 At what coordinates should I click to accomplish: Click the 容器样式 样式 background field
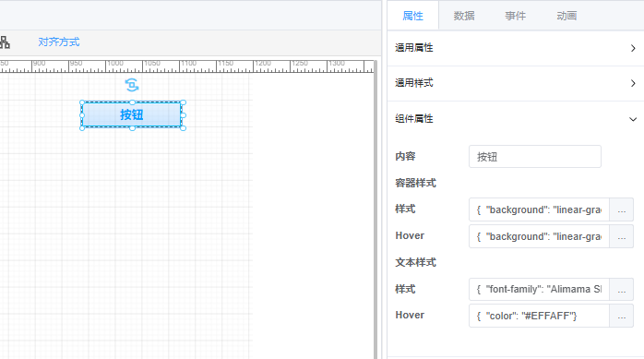(539, 209)
